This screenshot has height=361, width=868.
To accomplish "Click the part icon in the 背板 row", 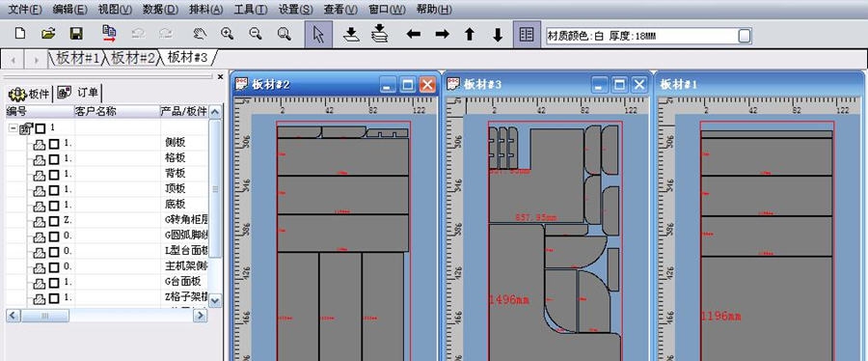I will click(40, 175).
